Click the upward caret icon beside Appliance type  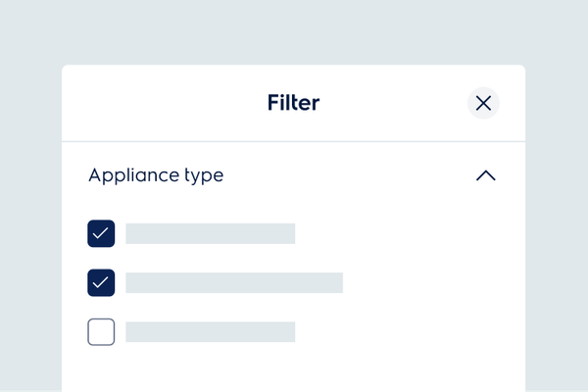tap(485, 176)
